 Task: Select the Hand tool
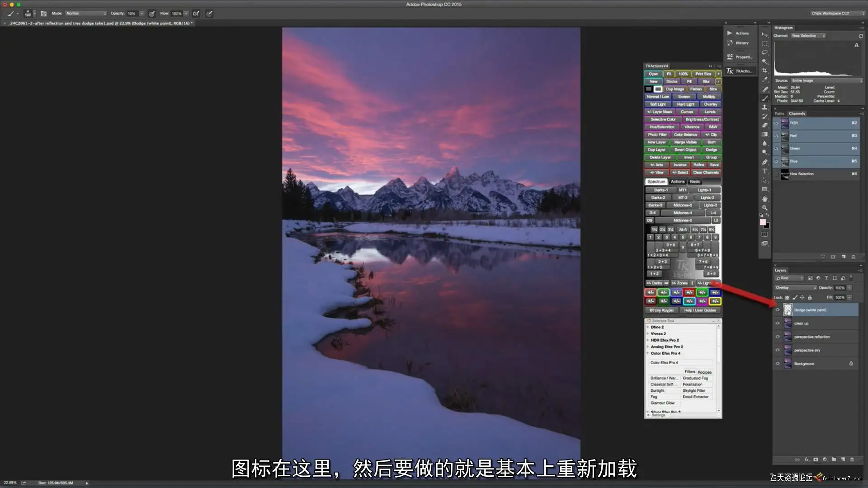click(764, 199)
